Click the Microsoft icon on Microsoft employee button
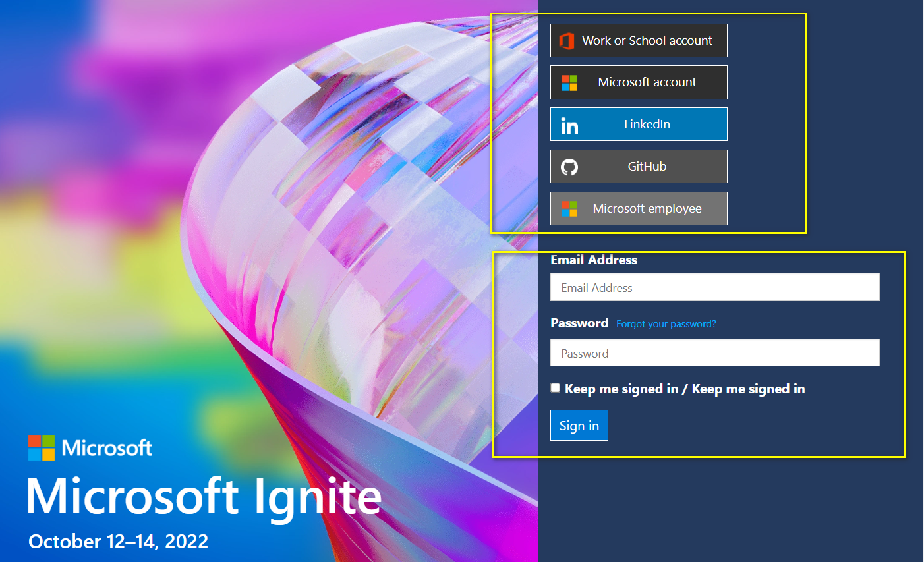Image resolution: width=924 pixels, height=562 pixels. click(x=568, y=208)
